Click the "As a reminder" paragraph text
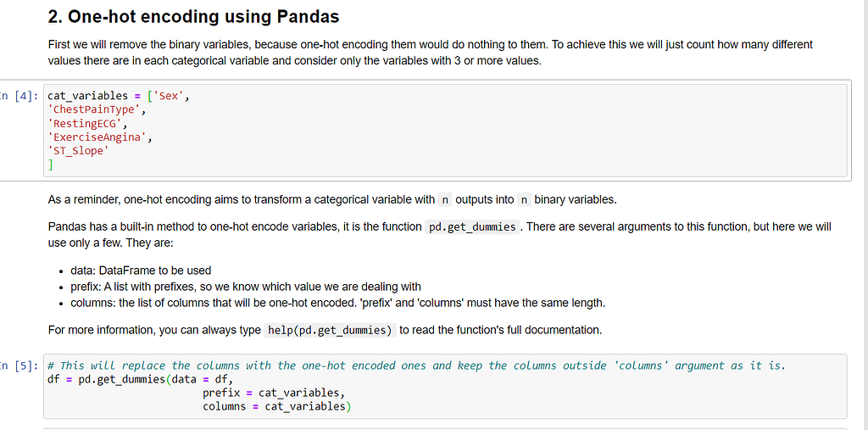 (x=332, y=200)
